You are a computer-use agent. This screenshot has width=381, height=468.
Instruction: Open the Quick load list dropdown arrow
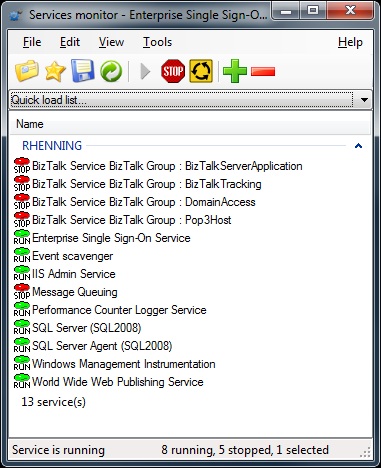[364, 100]
